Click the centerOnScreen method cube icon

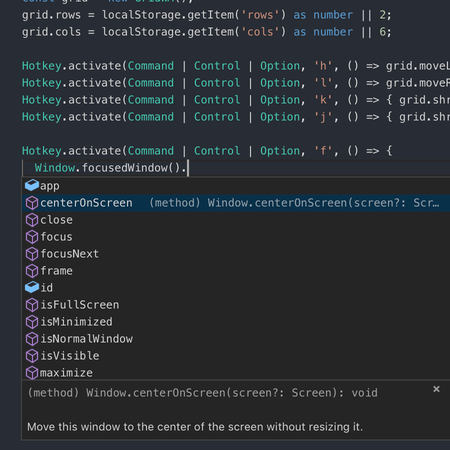click(x=32, y=203)
